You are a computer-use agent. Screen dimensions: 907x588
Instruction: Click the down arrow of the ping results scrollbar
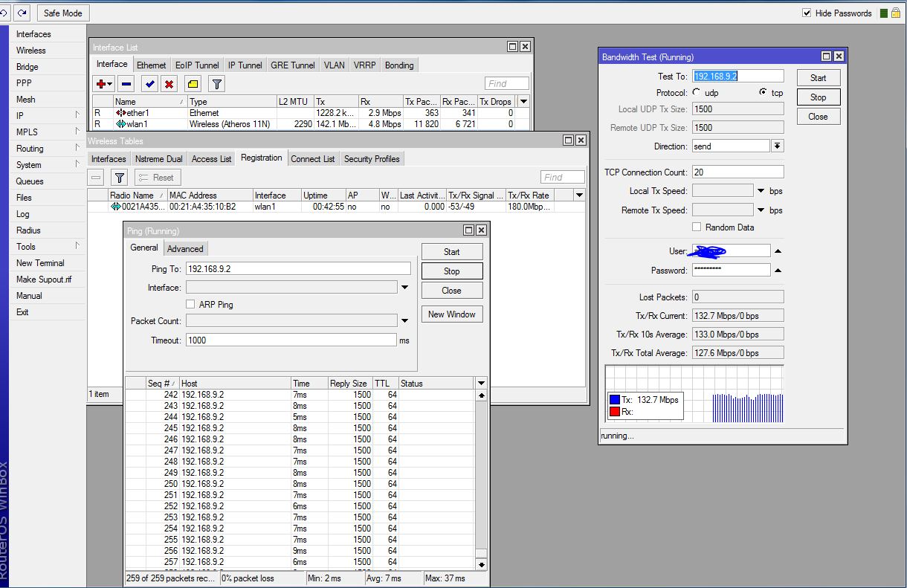point(481,564)
